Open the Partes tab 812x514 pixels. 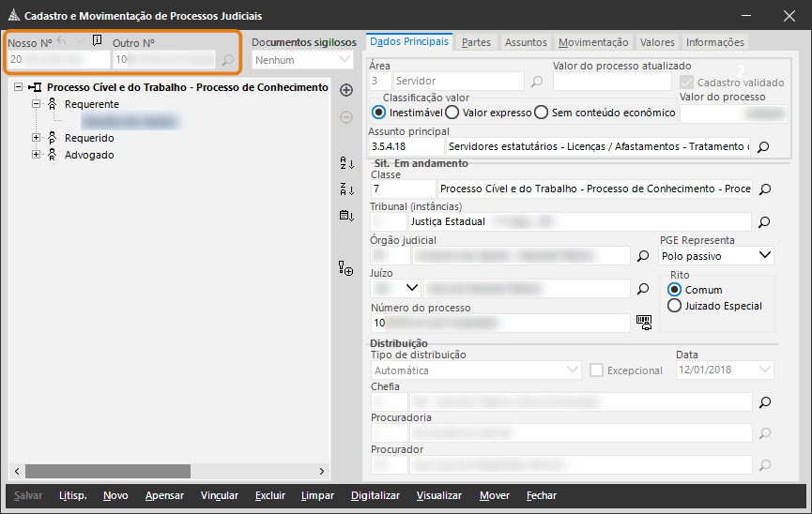476,42
